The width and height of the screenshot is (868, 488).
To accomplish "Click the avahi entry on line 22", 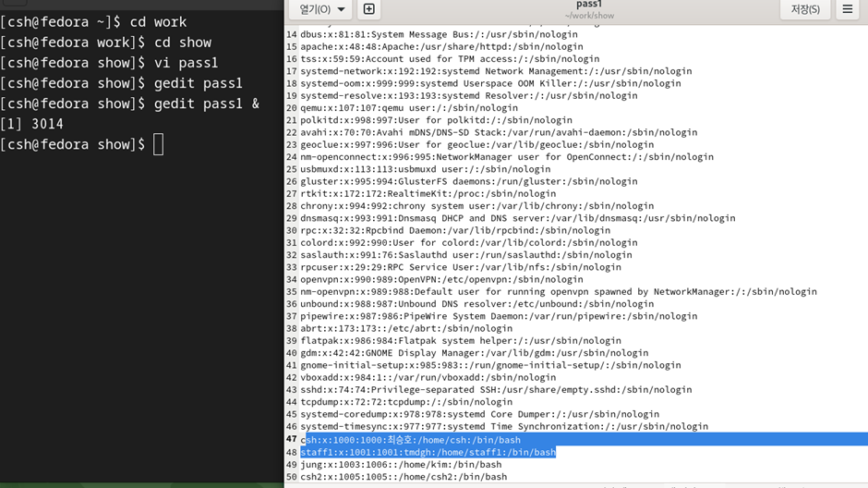I will tap(499, 132).
